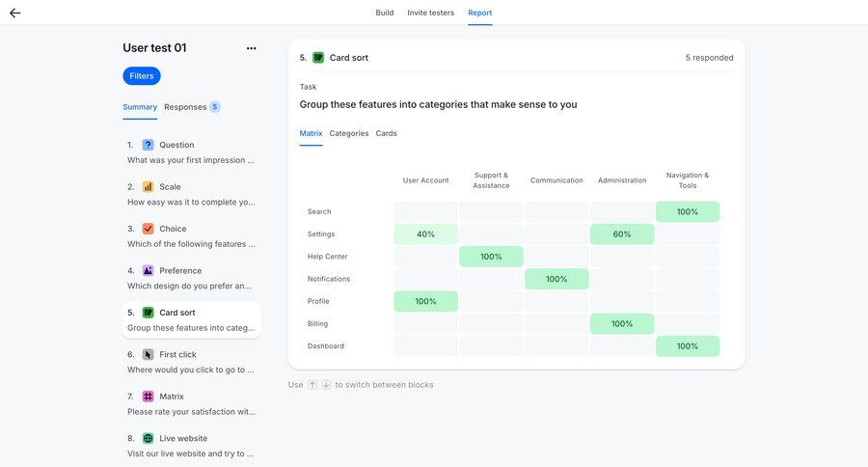The width and height of the screenshot is (868, 467).
Task: Open the Cards tab
Action: pyautogui.click(x=386, y=133)
